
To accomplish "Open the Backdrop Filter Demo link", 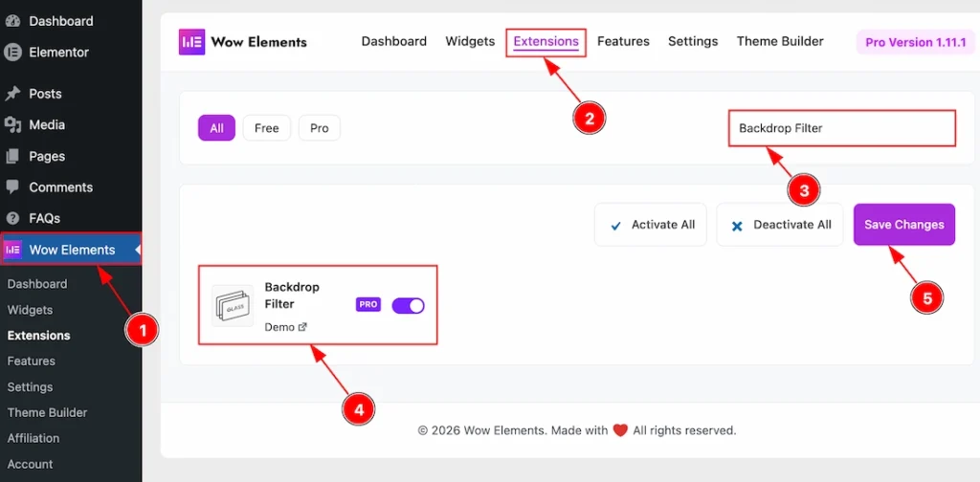I will [285, 327].
